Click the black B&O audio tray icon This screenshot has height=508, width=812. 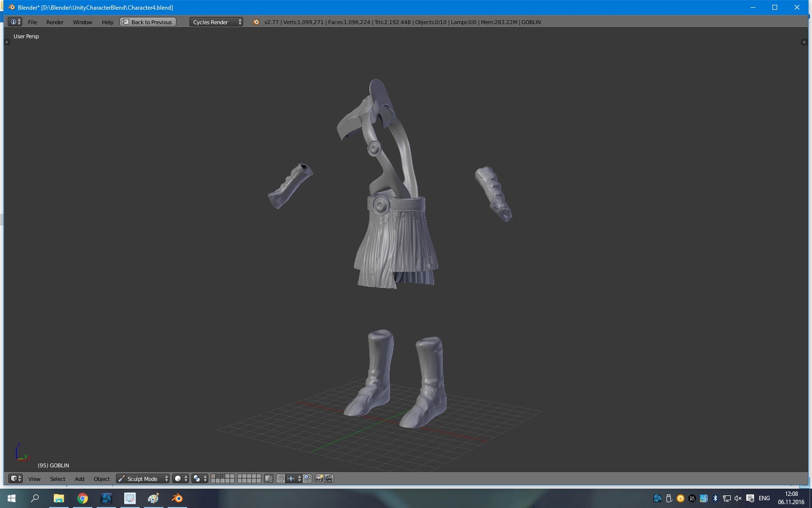tap(692, 498)
